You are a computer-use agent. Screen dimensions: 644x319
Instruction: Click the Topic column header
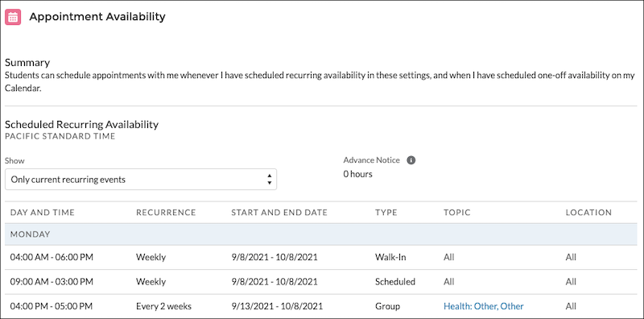coord(456,213)
